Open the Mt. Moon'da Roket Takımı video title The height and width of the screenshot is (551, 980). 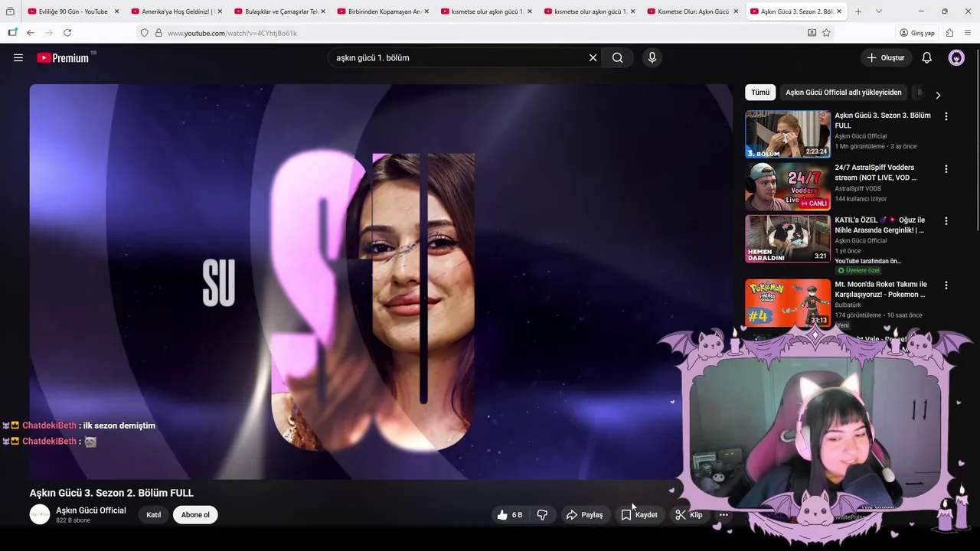[880, 289]
